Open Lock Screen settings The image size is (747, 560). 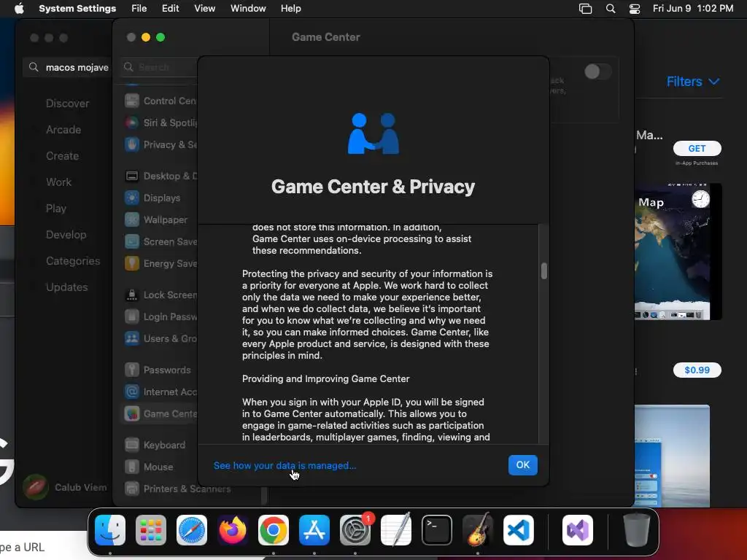(160, 295)
